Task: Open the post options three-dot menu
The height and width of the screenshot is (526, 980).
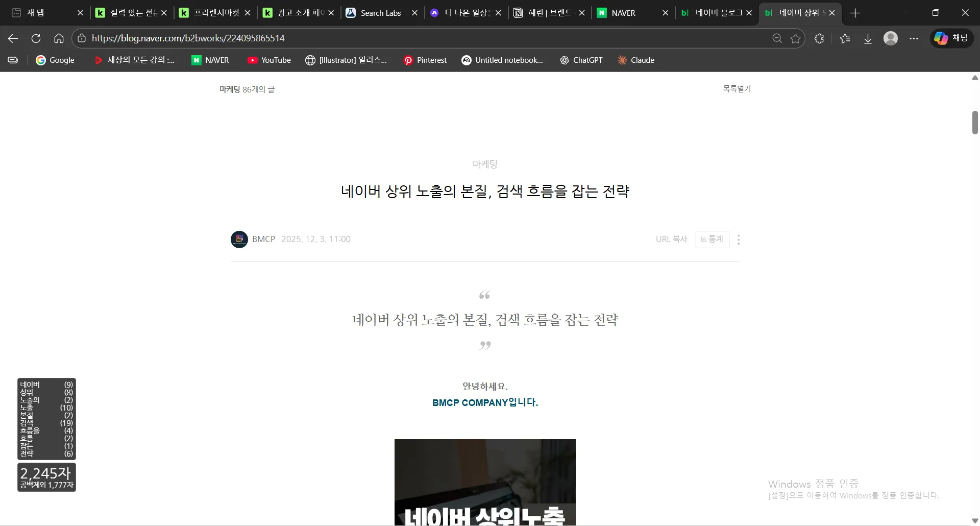Action: (739, 239)
